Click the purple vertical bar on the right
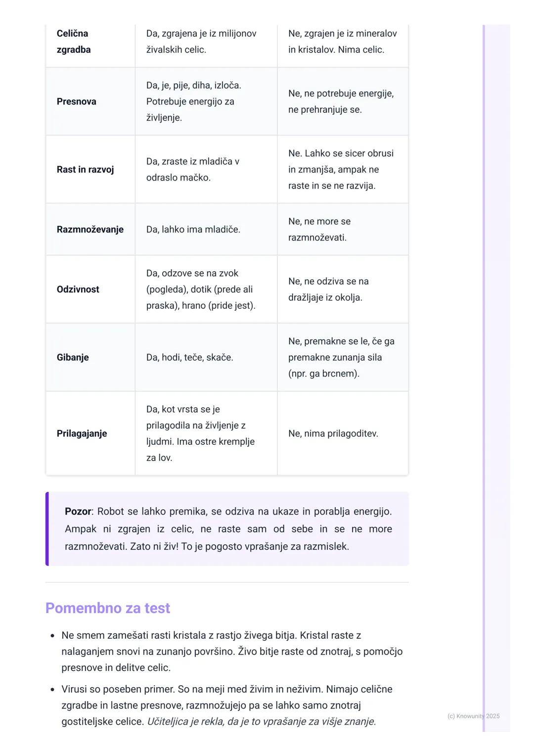 [484, 376]
